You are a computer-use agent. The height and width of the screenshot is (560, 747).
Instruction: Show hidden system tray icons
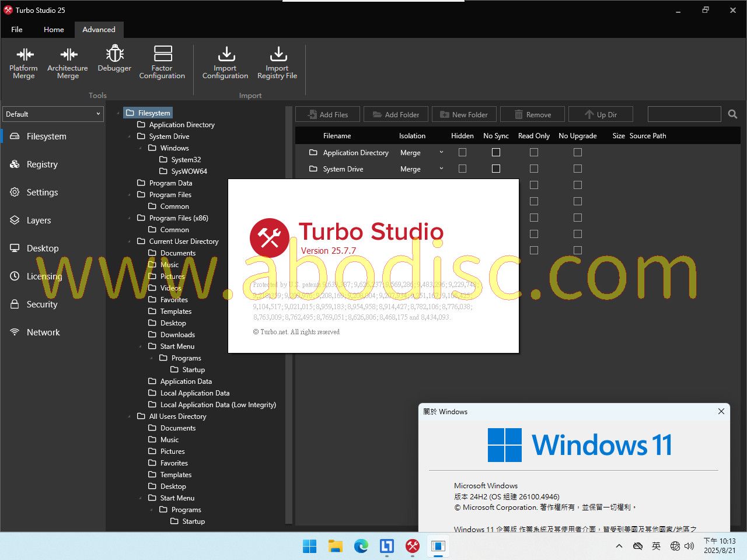[x=619, y=546]
